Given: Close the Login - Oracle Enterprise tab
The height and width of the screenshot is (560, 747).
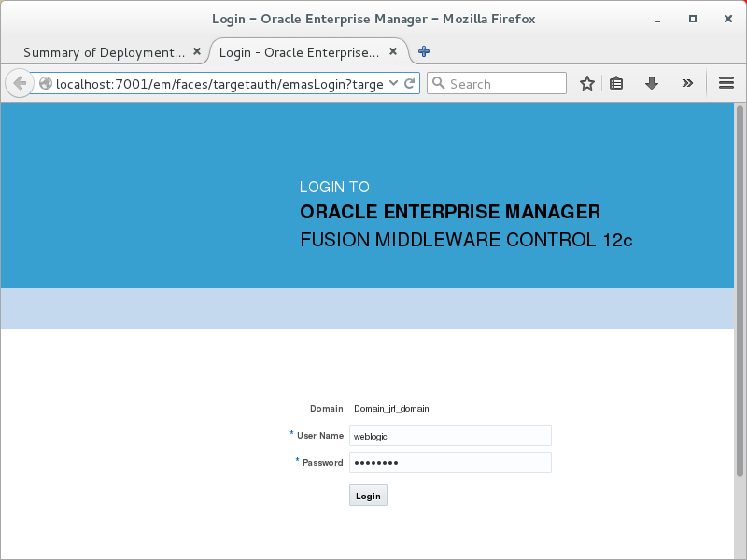Looking at the screenshot, I should pyautogui.click(x=393, y=52).
